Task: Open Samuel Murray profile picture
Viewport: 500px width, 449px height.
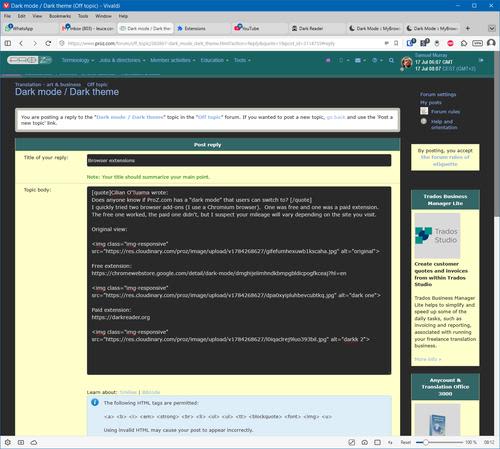Action: click(x=407, y=62)
